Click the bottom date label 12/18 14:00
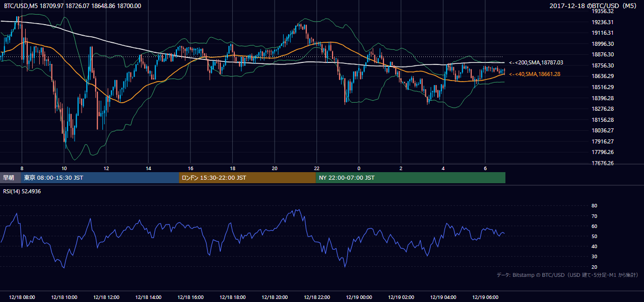 pyautogui.click(x=148, y=297)
